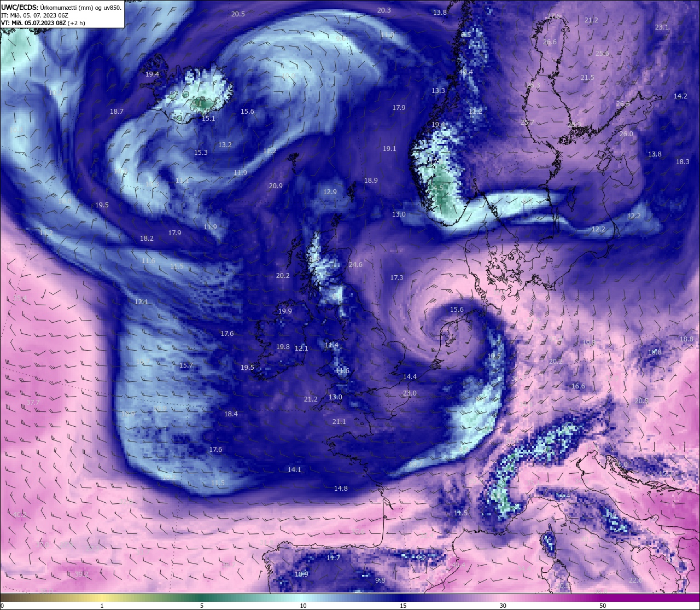
Task: Click the value 19.8 over Ireland
Action: (x=283, y=347)
